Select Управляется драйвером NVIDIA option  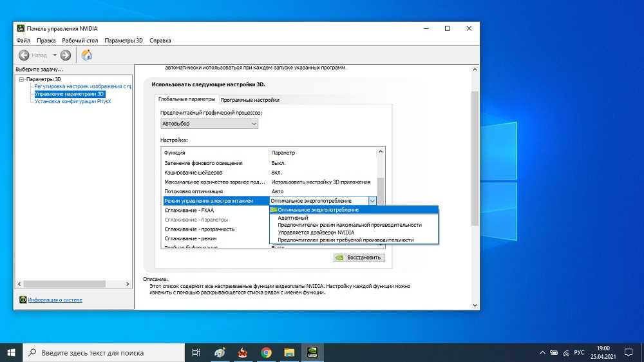pyautogui.click(x=316, y=232)
